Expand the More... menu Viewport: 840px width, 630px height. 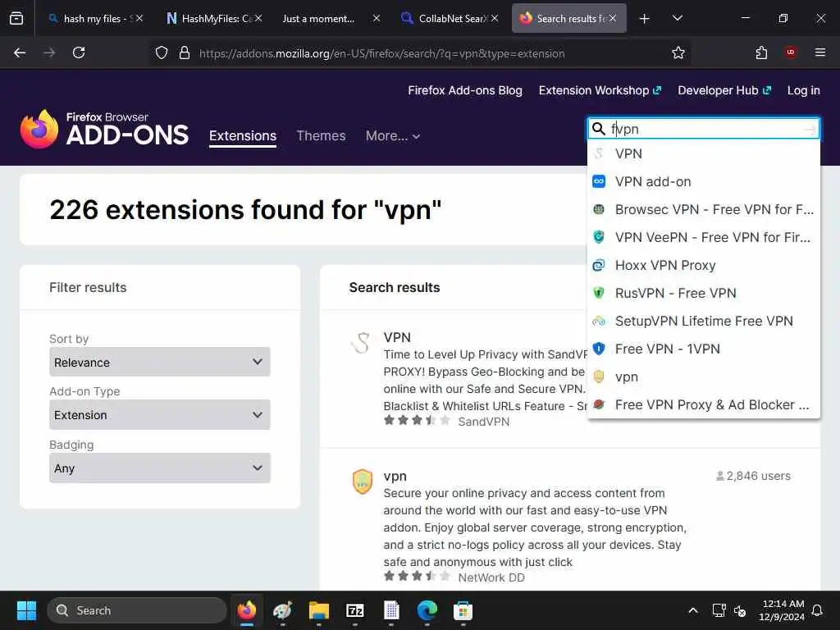[393, 136]
